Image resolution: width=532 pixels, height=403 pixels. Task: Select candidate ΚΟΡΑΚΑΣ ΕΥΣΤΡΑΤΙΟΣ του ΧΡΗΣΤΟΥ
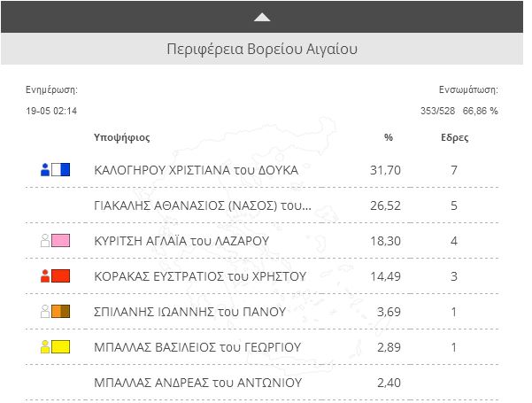tap(199, 276)
